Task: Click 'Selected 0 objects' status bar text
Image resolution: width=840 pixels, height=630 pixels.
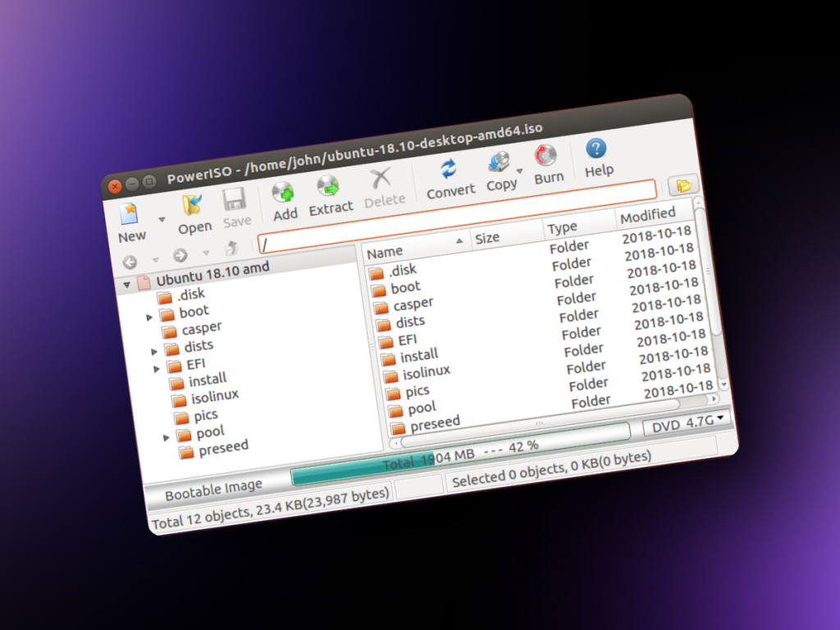Action: [551, 468]
